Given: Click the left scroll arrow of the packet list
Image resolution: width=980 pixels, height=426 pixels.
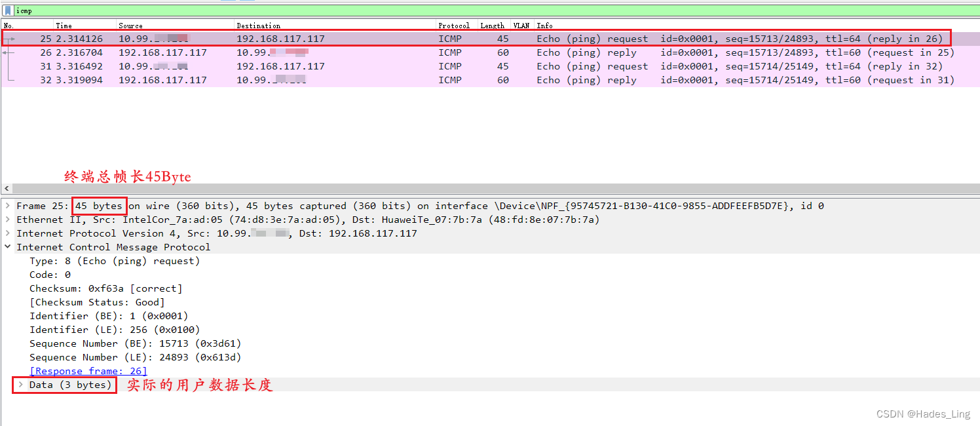Looking at the screenshot, I should click(6, 188).
